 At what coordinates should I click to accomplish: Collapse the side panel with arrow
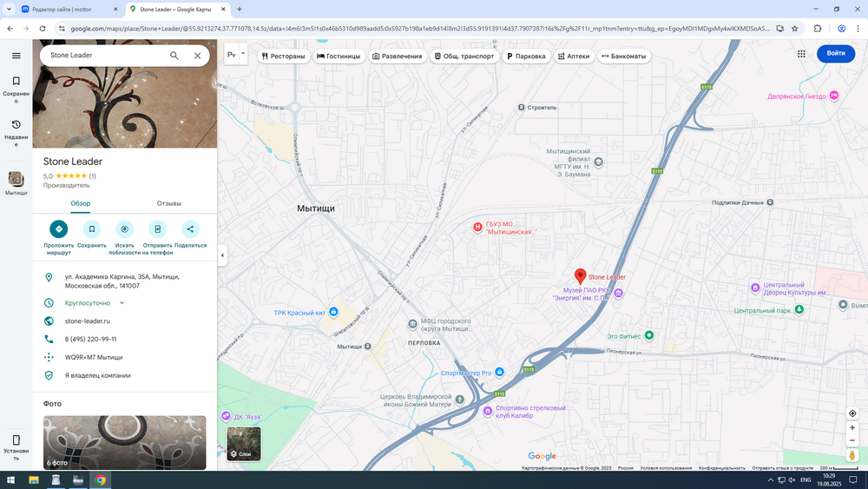(222, 255)
